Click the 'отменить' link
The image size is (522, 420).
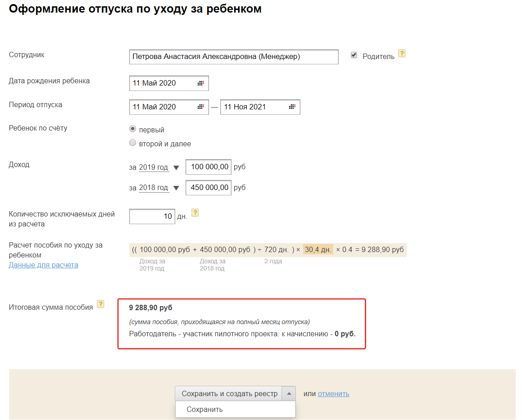pos(333,394)
